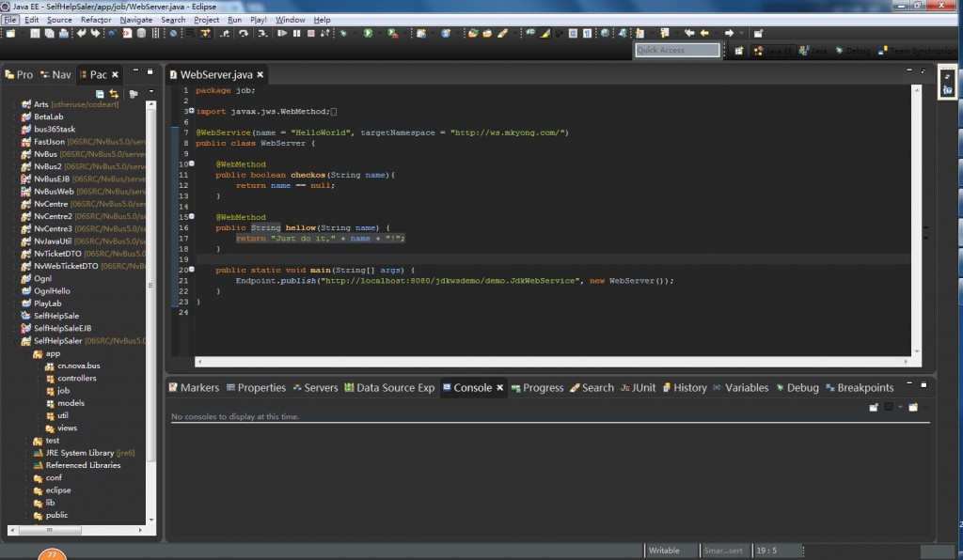Click the Disconnect debug toolbar icon
Image resolution: width=963 pixels, height=560 pixels.
click(x=324, y=33)
